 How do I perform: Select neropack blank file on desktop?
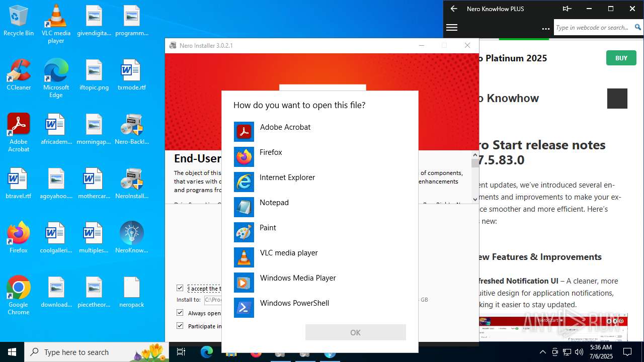[132, 292]
